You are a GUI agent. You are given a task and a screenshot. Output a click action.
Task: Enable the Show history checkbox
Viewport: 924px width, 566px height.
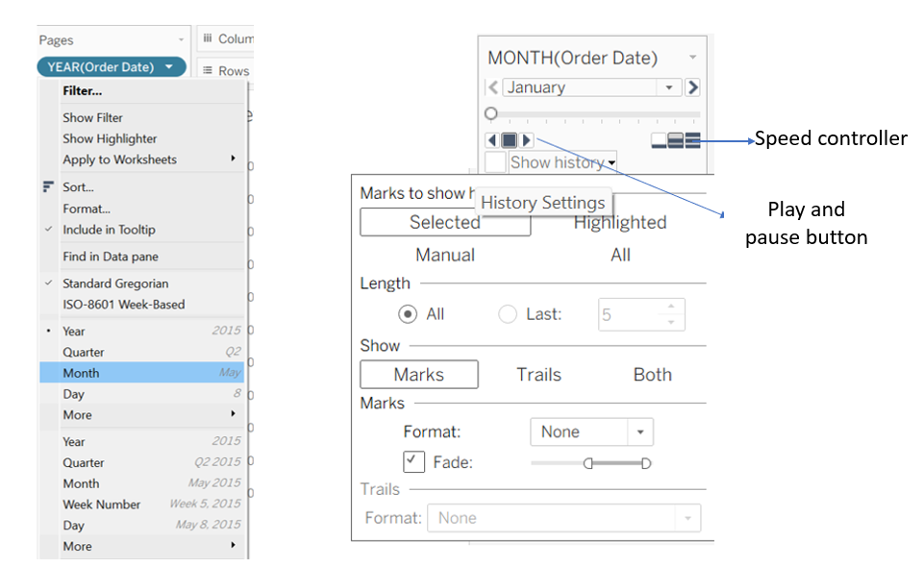495,162
